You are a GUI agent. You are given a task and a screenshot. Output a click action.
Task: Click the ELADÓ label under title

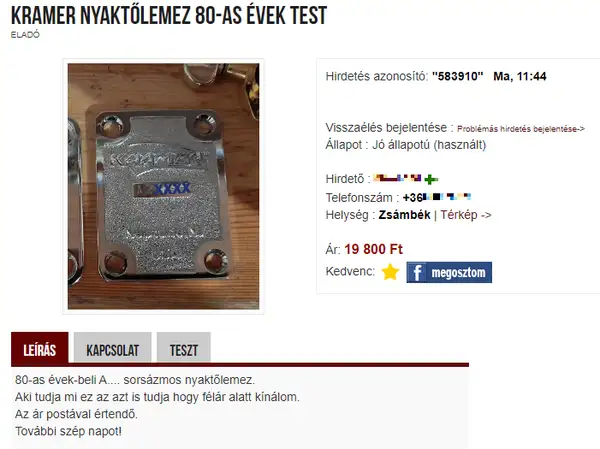(x=25, y=34)
